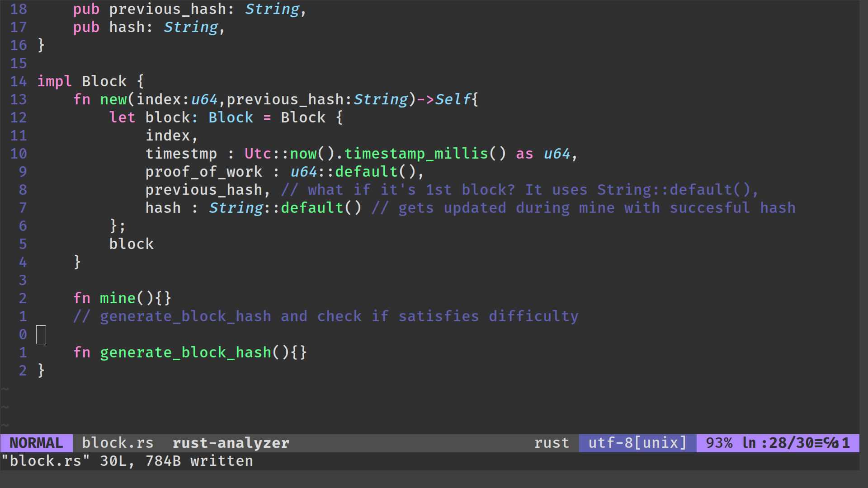The height and width of the screenshot is (488, 868).
Task: Click the ln:28/30 line indicator
Action: (774, 443)
